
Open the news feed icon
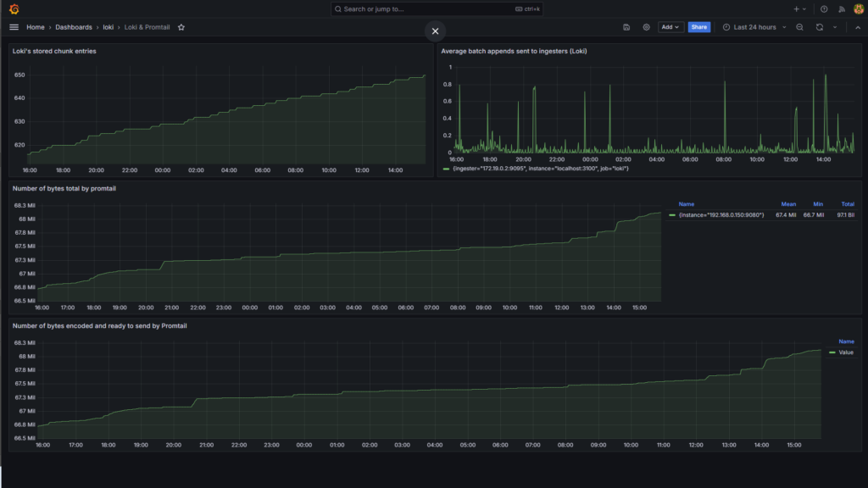pyautogui.click(x=842, y=8)
